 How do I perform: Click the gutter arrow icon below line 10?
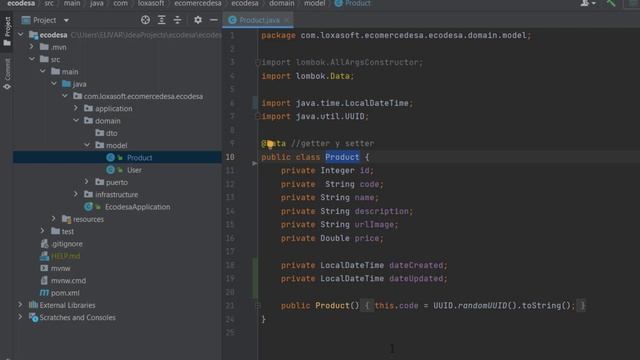coord(255,163)
